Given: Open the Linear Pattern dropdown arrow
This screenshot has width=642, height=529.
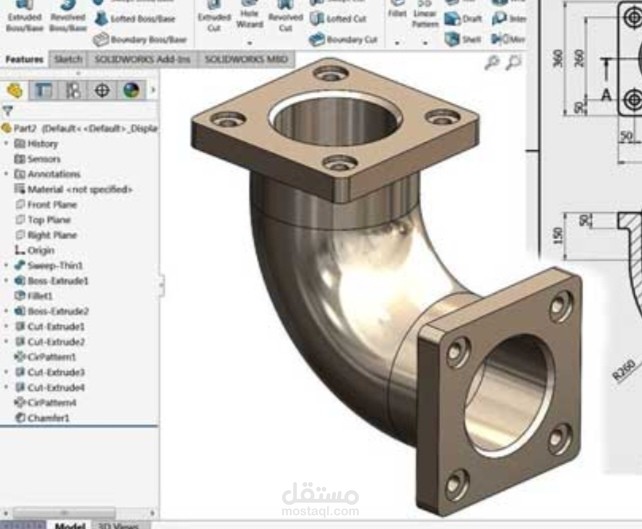Looking at the screenshot, I should (x=425, y=42).
